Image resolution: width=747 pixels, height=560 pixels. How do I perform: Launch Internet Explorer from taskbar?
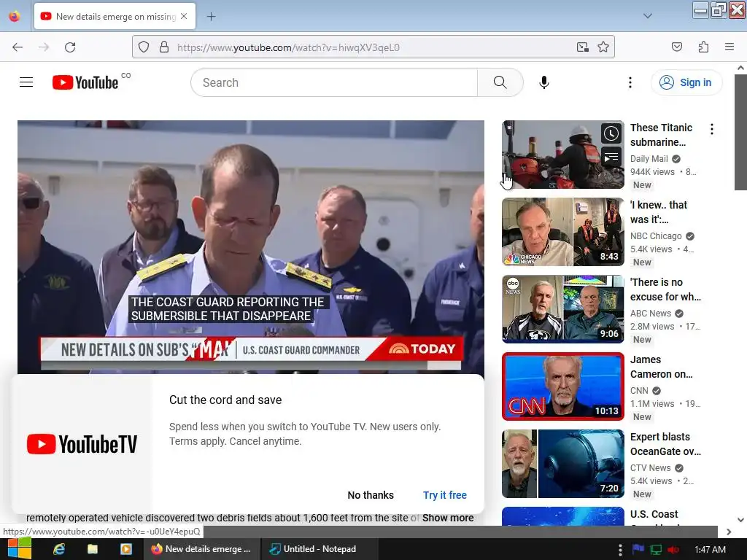pyautogui.click(x=59, y=549)
